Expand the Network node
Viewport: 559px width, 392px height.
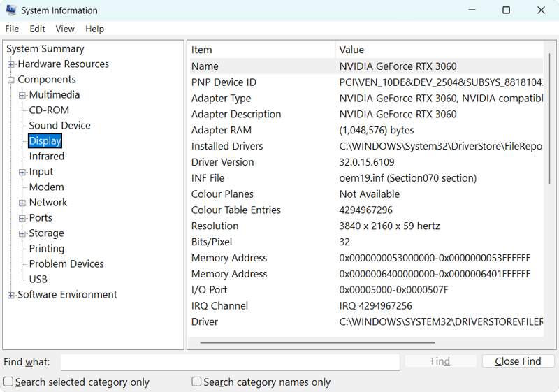(x=22, y=203)
